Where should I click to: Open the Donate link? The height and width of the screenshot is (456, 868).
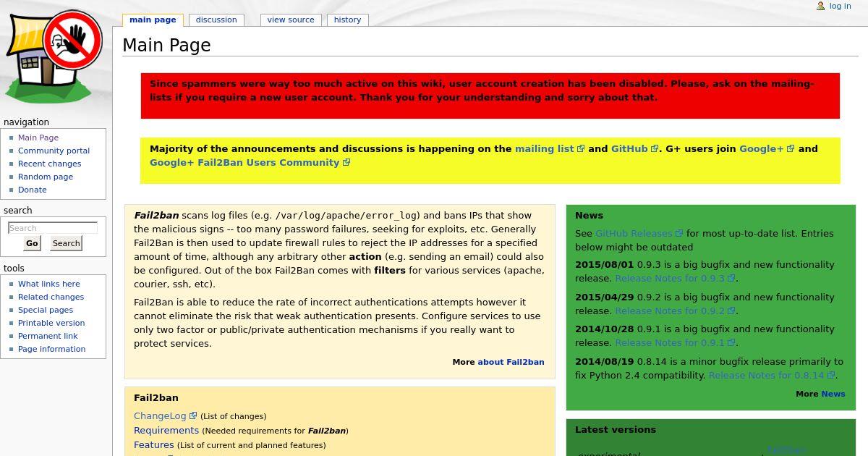tap(33, 190)
